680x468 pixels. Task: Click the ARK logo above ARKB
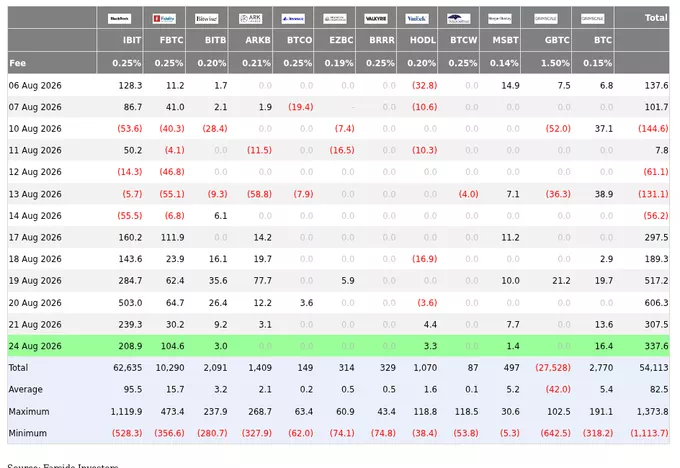pos(250,19)
